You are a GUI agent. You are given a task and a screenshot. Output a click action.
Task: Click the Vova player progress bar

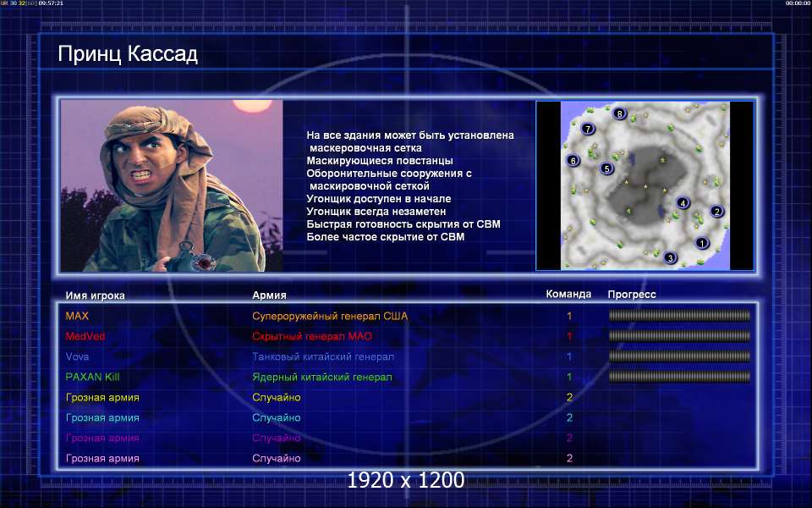pyautogui.click(x=679, y=356)
